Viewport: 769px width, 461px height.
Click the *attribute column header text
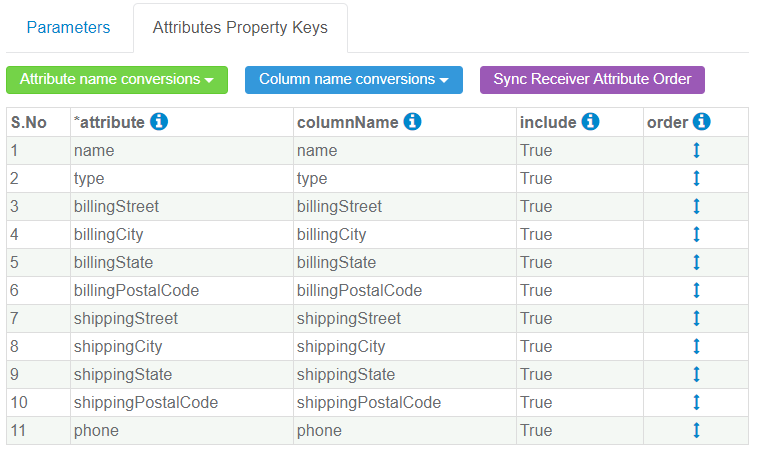click(109, 122)
